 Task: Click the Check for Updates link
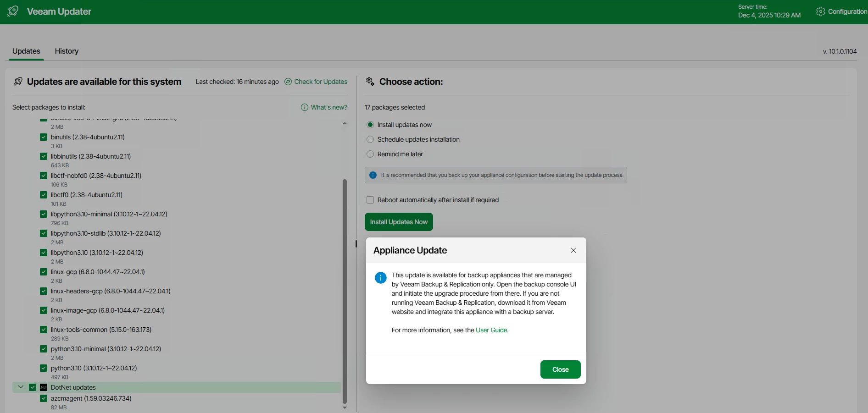(x=321, y=82)
